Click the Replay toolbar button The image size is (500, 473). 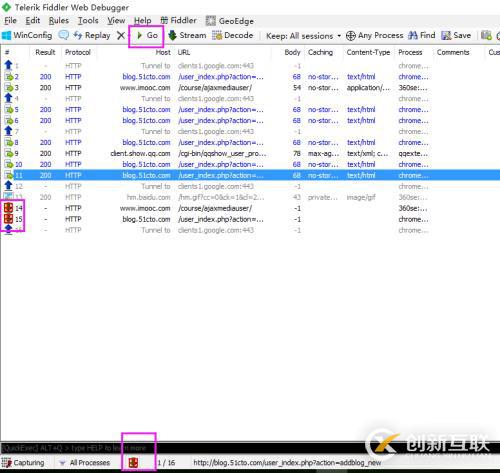coord(92,35)
